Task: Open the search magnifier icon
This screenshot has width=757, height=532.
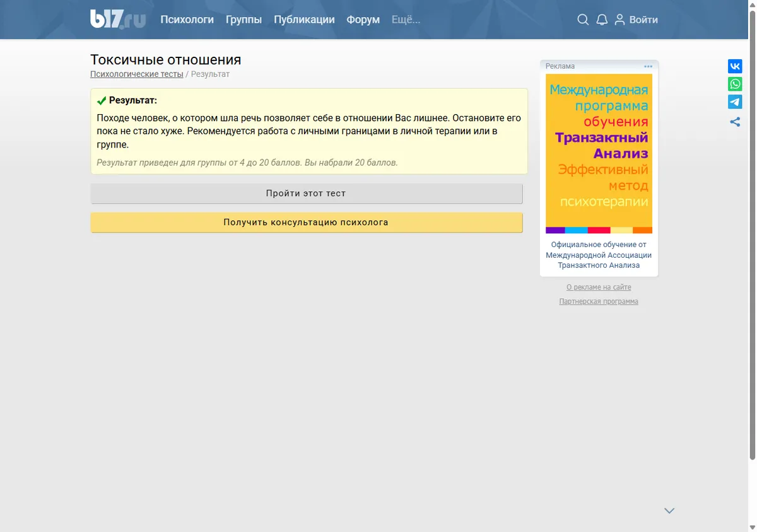Action: click(x=583, y=20)
